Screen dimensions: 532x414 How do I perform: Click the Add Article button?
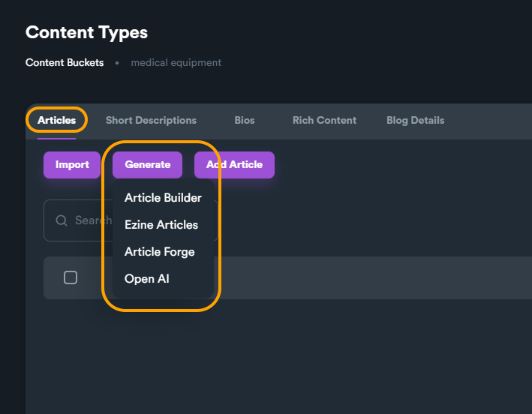click(x=234, y=165)
